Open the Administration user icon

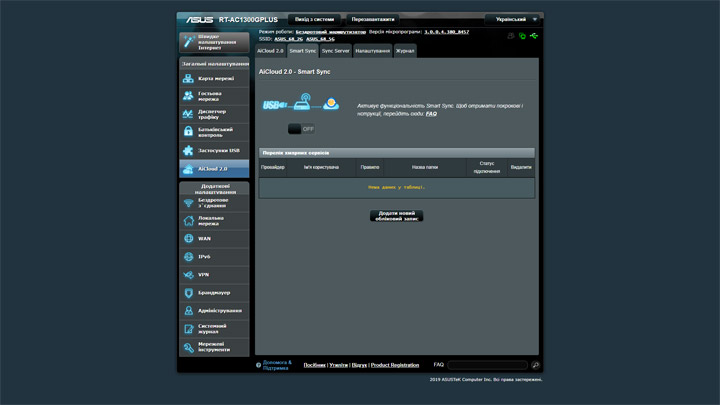[x=188, y=311]
